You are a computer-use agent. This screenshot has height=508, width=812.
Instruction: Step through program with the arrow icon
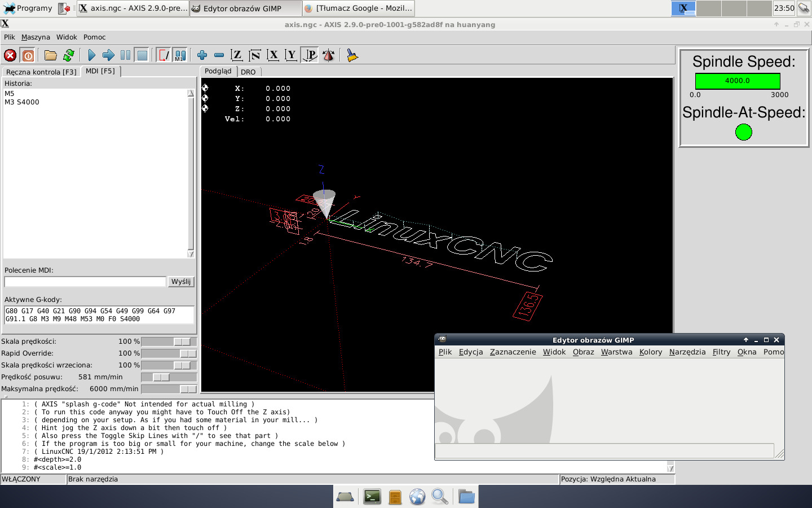click(108, 55)
